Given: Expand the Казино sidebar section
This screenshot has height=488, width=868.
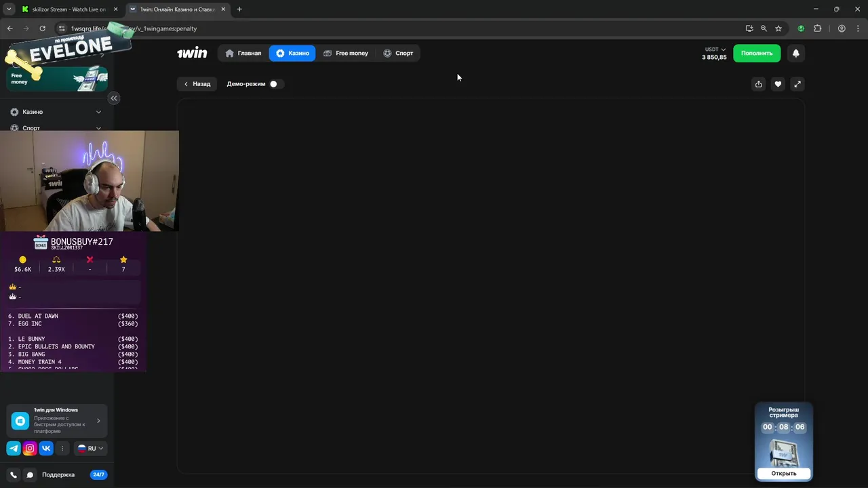Looking at the screenshot, I should tap(56, 112).
